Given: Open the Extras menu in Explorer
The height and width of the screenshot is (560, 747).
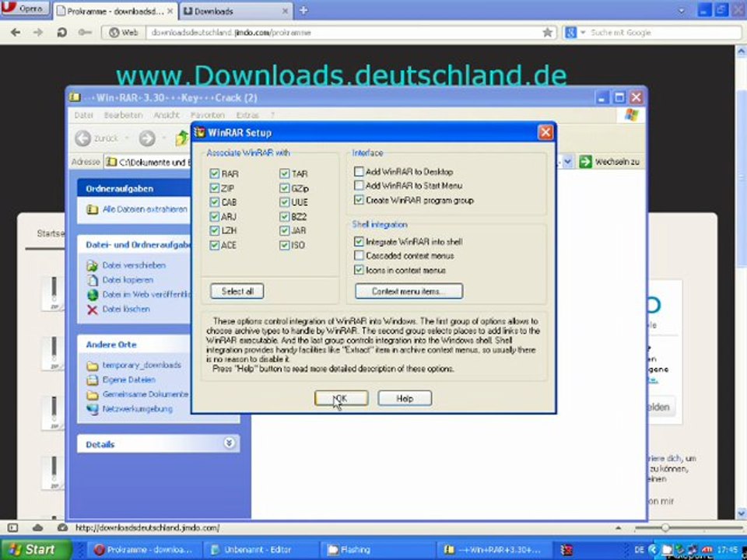Looking at the screenshot, I should point(247,115).
